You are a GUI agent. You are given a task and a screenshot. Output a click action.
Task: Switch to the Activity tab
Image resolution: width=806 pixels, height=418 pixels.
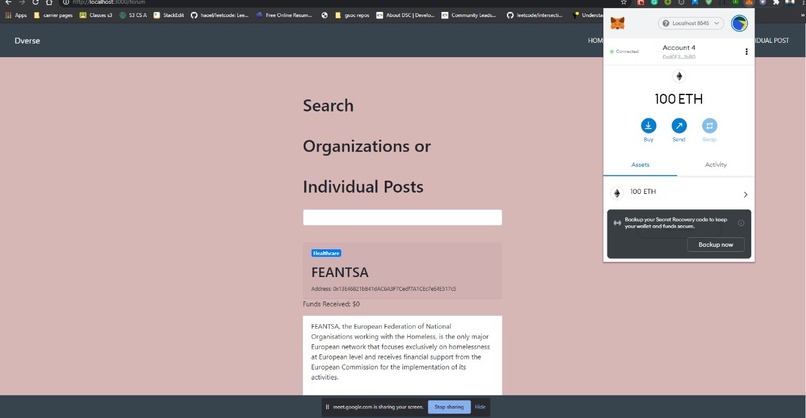click(716, 165)
